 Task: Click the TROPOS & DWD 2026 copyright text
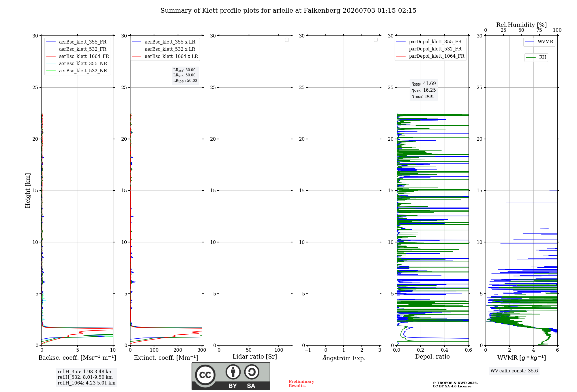click(x=455, y=383)
